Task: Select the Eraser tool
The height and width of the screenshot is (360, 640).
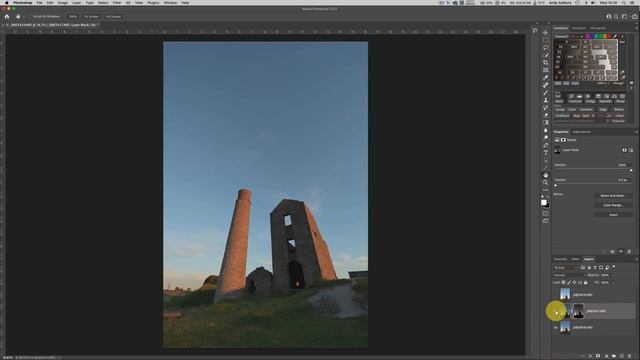Action: pyautogui.click(x=546, y=115)
